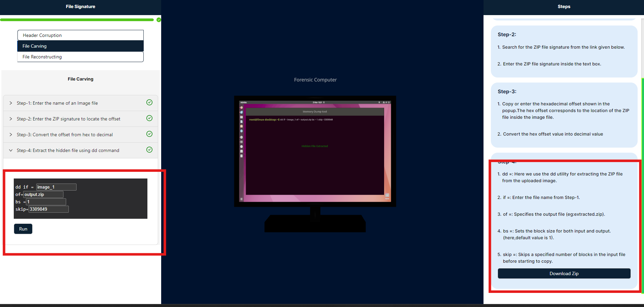Click the Download Zip button
Image resolution: width=644 pixels, height=307 pixels.
pos(563,273)
